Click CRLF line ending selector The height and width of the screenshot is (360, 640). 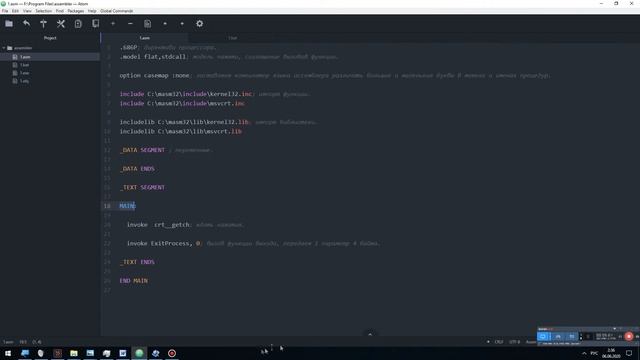499,342
